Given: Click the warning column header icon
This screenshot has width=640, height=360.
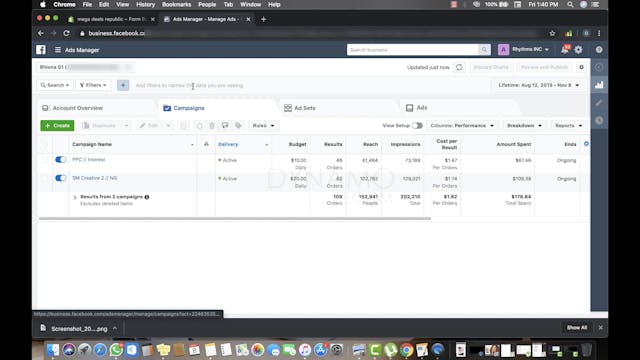Looking at the screenshot, I should click(206, 144).
